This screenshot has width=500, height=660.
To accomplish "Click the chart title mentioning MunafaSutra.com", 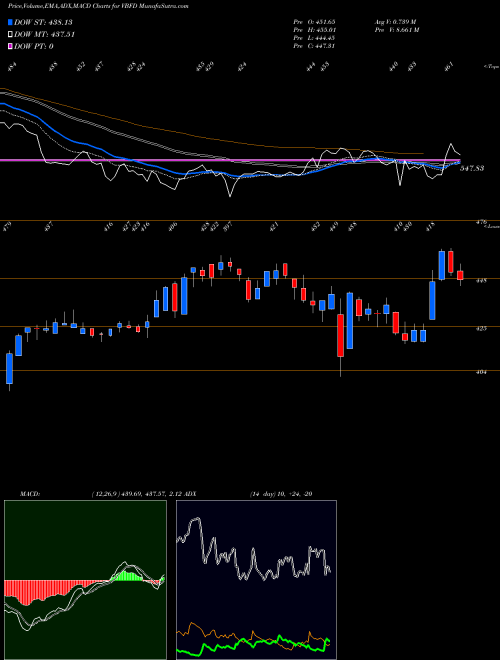I will coord(98,6).
